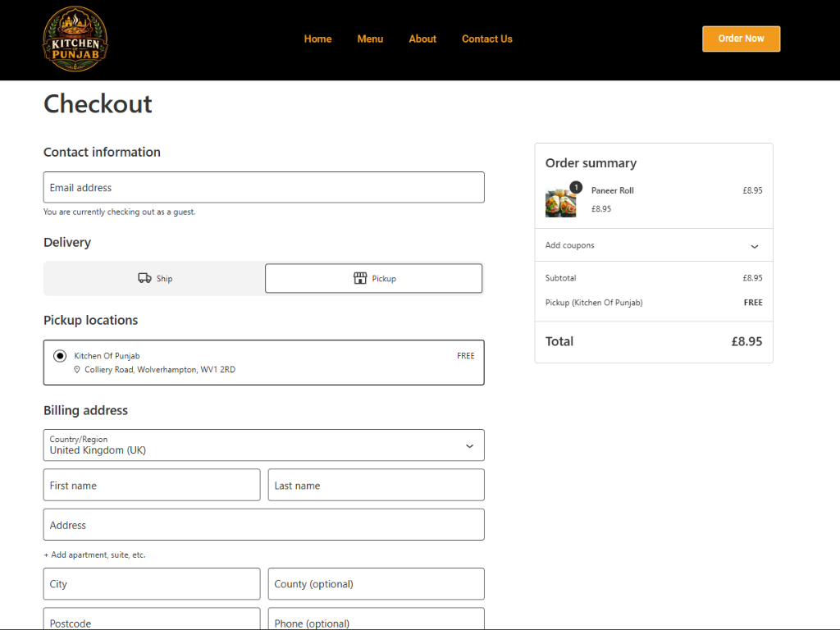Viewport: 840px width, 630px height.
Task: Select Kitchen Of Punjab pickup radio button
Action: pyautogui.click(x=60, y=356)
